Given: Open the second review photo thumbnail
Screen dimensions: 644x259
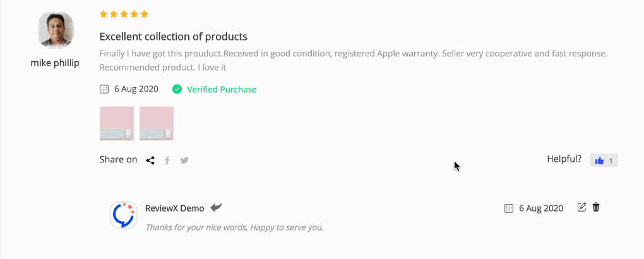Looking at the screenshot, I should tap(157, 123).
